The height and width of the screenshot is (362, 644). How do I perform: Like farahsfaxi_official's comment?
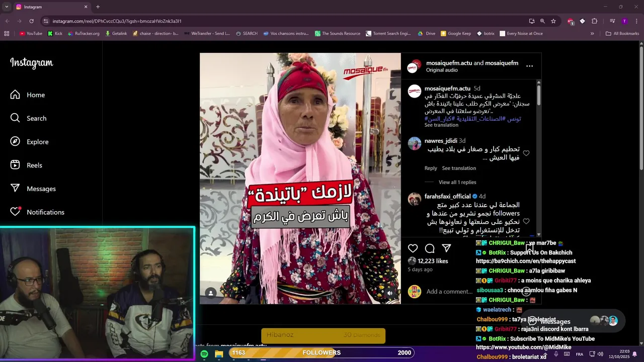[x=526, y=221]
